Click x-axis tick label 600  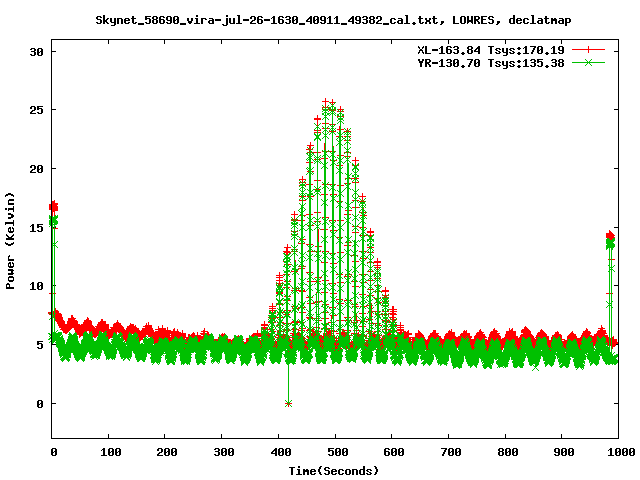pos(394,452)
